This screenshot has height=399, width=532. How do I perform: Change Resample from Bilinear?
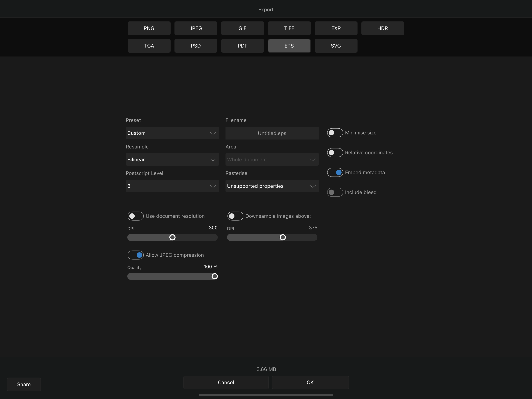[x=172, y=159]
